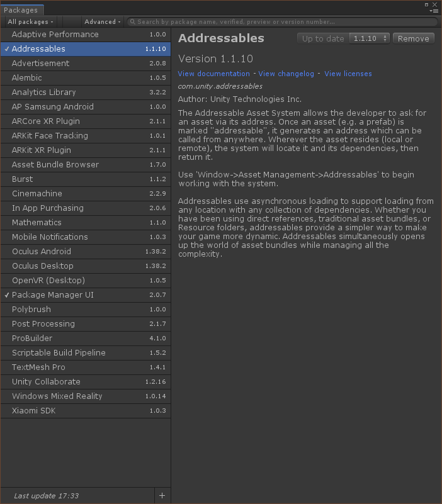
Task: Select Oculus Desktop package
Action: (x=86, y=266)
